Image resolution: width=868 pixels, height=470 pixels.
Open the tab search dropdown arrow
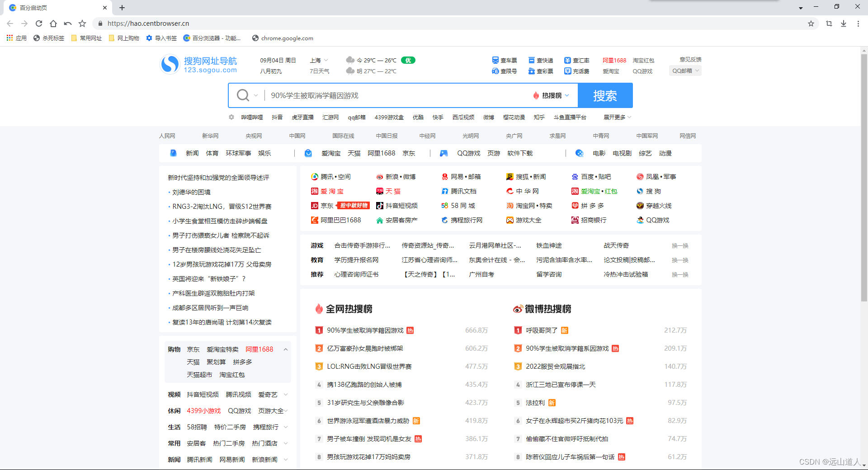pyautogui.click(x=801, y=8)
